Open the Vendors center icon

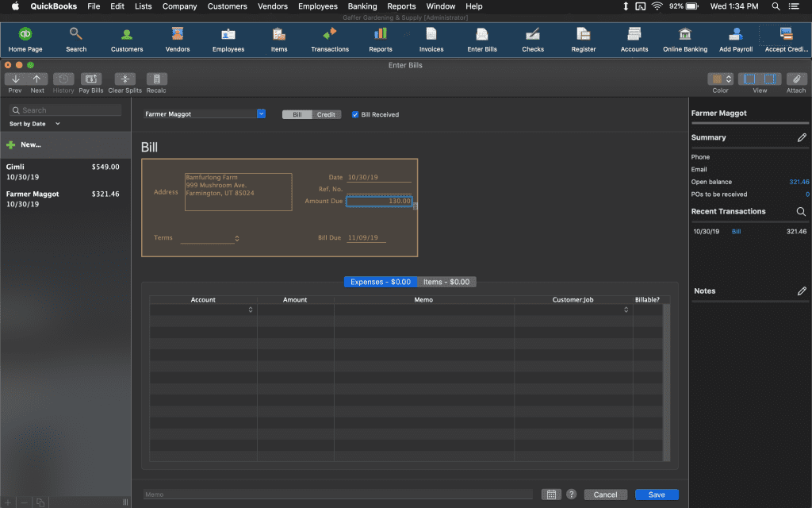click(x=178, y=40)
